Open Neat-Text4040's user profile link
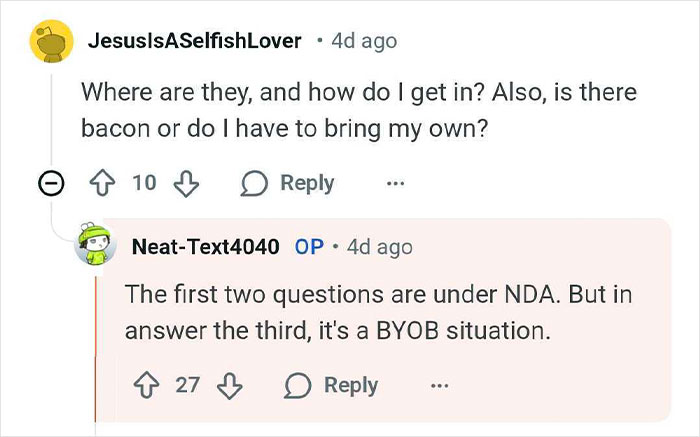Image resolution: width=700 pixels, height=437 pixels. [206, 246]
